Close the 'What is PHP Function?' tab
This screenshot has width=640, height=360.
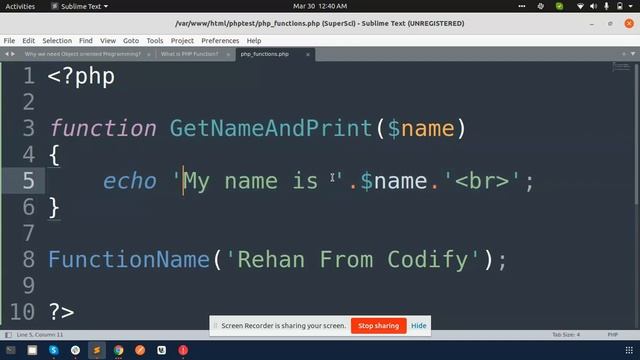pyautogui.click(x=228, y=54)
